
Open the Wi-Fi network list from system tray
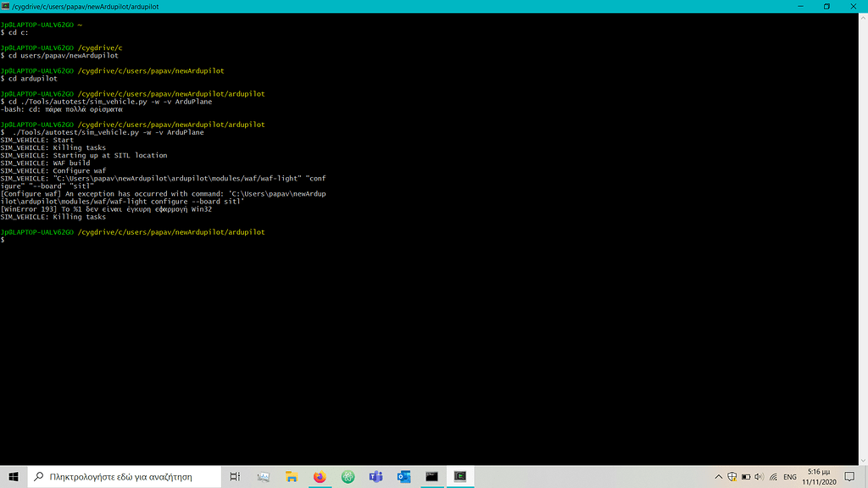click(x=771, y=476)
